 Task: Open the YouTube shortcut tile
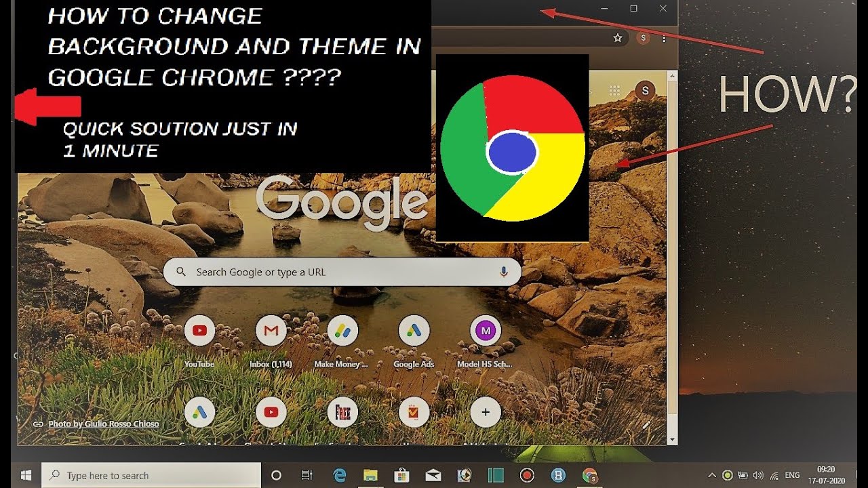199,331
